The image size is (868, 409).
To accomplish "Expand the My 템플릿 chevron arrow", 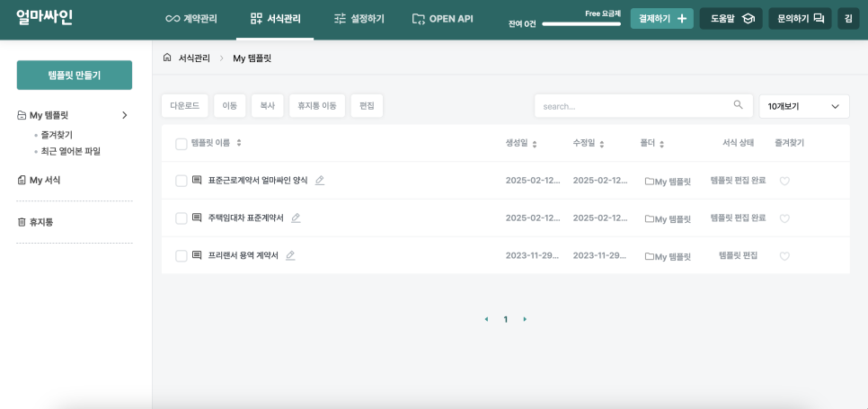I will click(125, 115).
